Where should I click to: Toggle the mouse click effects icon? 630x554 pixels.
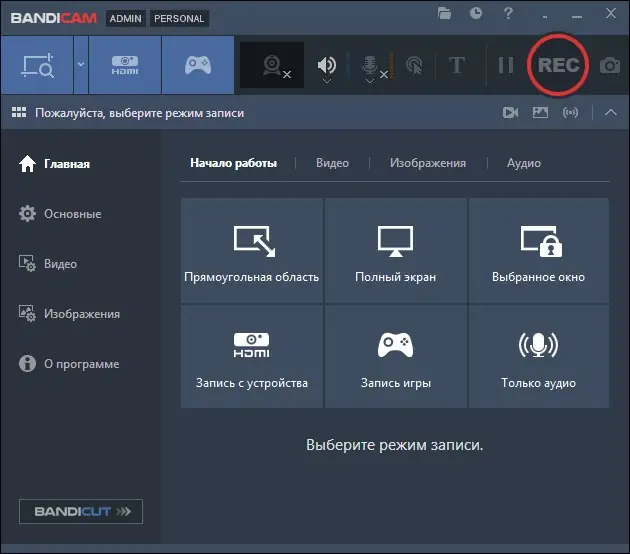(x=414, y=65)
